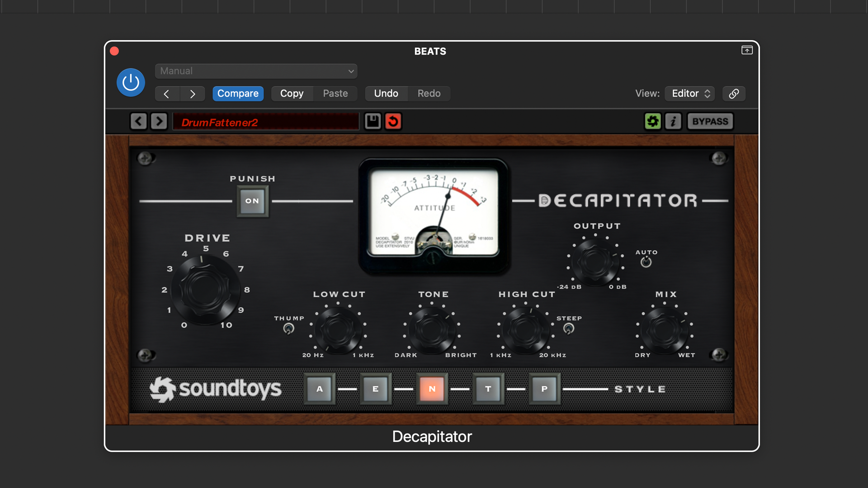Click the BYPASS button

710,121
